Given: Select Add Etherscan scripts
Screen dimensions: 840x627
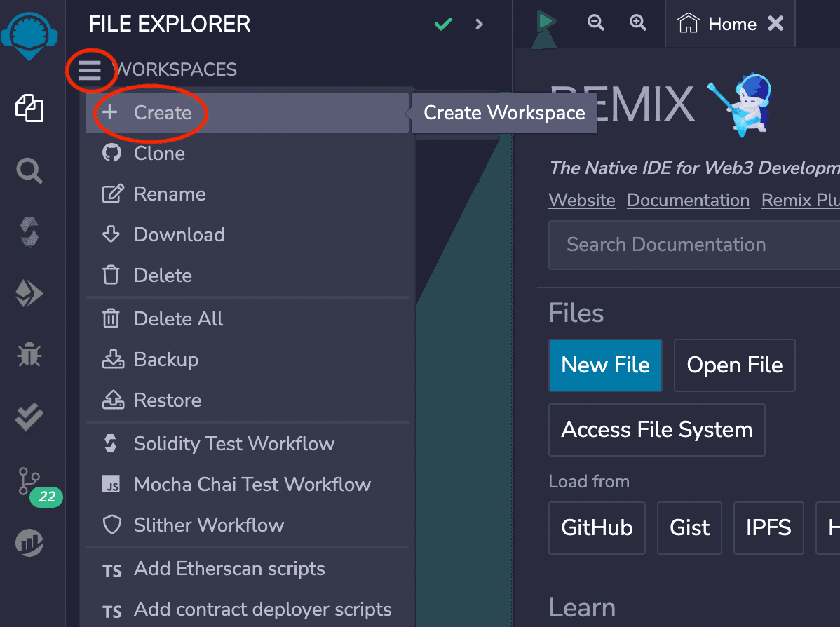Looking at the screenshot, I should pos(247,569).
